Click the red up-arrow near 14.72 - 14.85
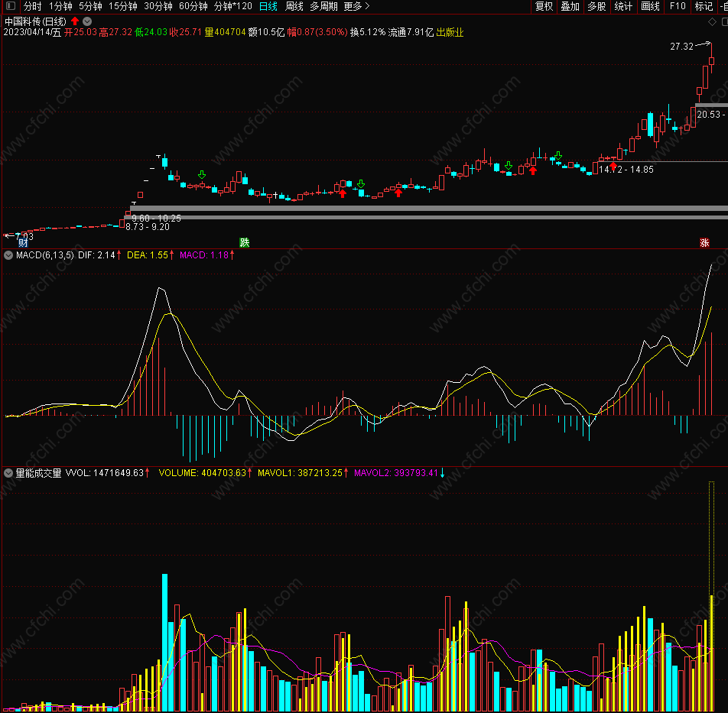This screenshot has width=728, height=713. coord(613,166)
